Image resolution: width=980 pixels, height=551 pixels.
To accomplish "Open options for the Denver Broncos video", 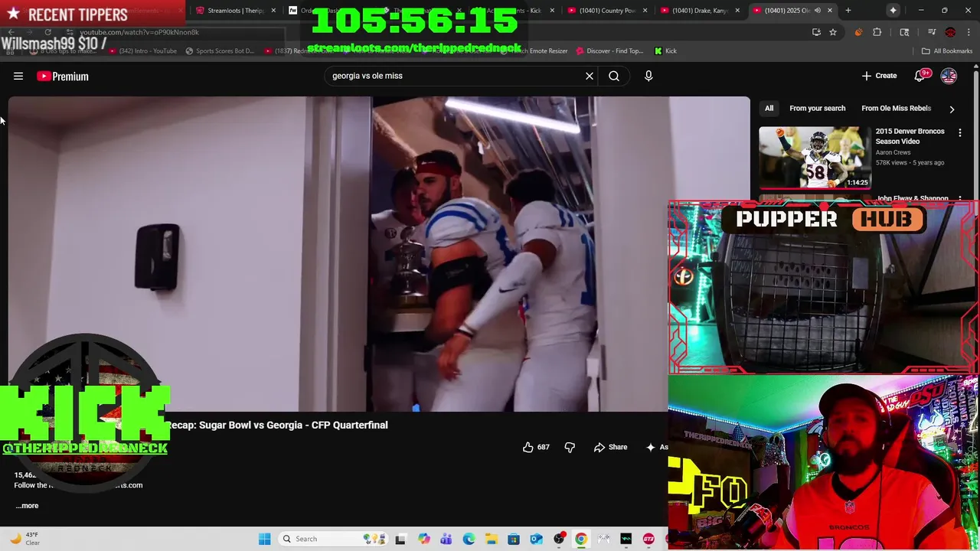I will tap(959, 133).
